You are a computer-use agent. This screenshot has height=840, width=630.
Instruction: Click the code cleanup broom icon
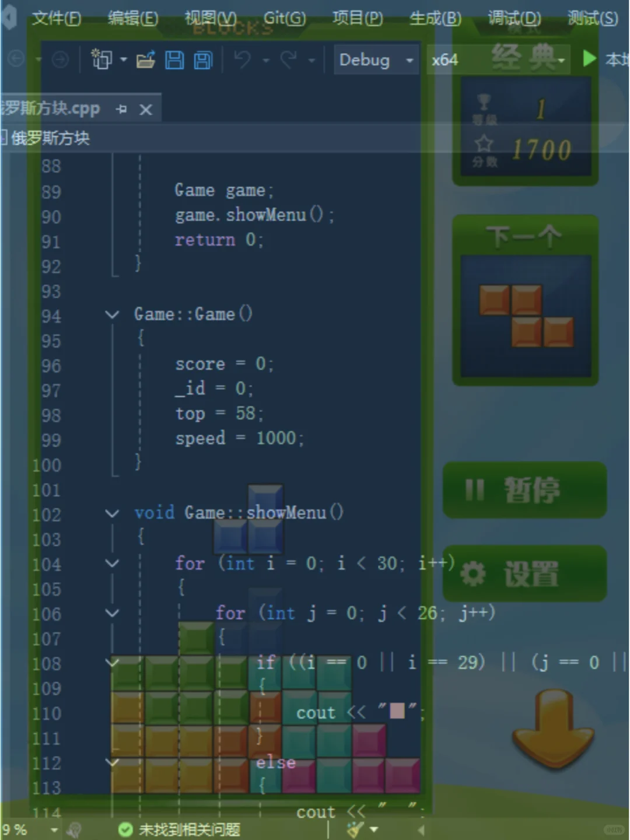point(355,829)
